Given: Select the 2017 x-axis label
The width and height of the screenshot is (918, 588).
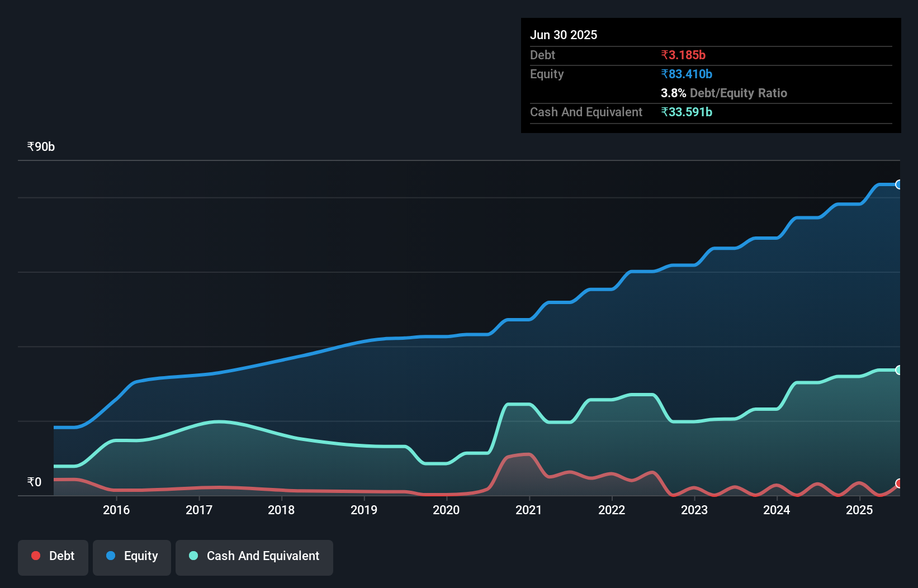Looking at the screenshot, I should pyautogui.click(x=199, y=510).
